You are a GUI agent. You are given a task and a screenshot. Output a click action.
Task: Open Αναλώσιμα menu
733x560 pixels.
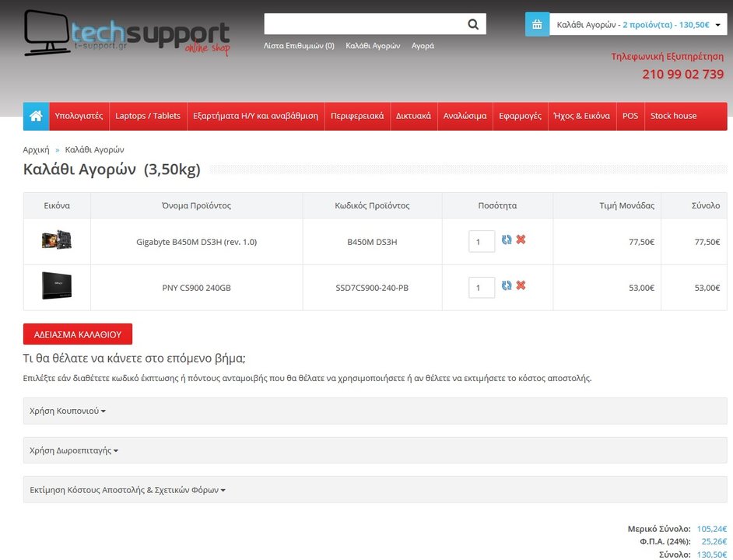click(x=465, y=116)
